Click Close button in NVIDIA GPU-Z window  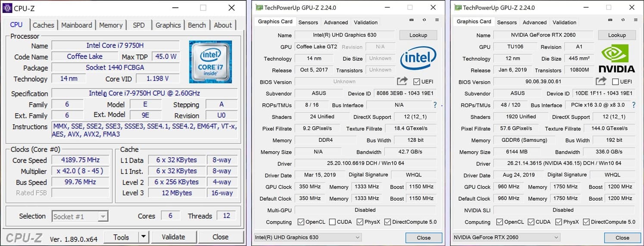pos(622,237)
